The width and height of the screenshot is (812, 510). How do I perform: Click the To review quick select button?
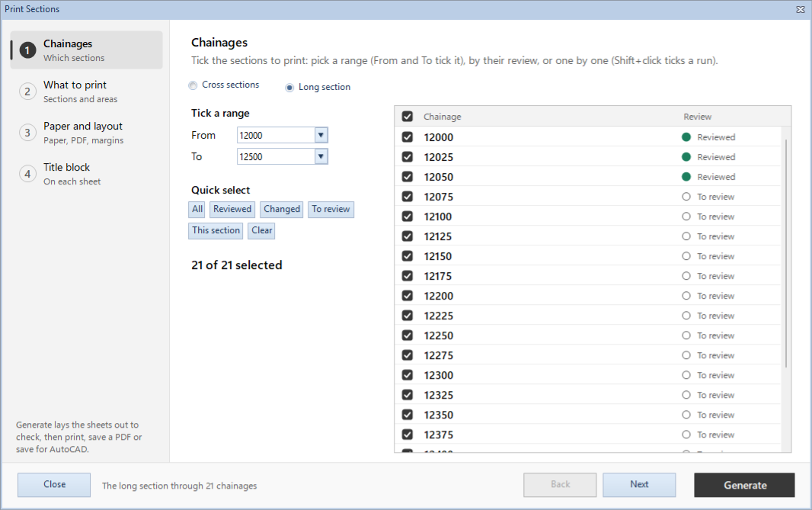click(x=331, y=210)
